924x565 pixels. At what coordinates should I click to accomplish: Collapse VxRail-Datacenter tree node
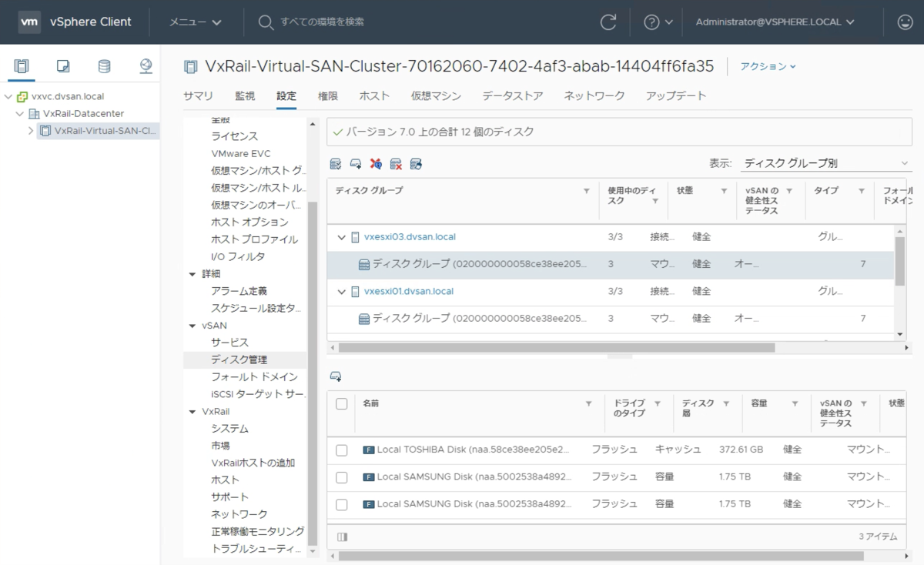tap(20, 114)
